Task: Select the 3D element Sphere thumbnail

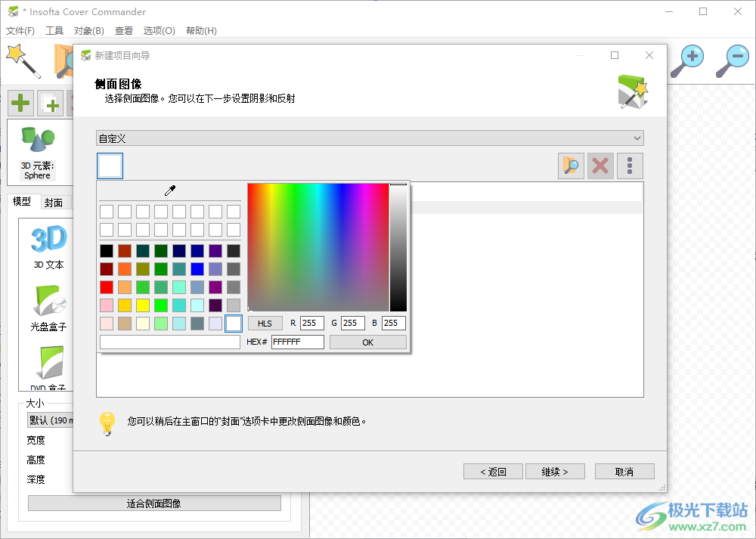Action: tap(38, 153)
